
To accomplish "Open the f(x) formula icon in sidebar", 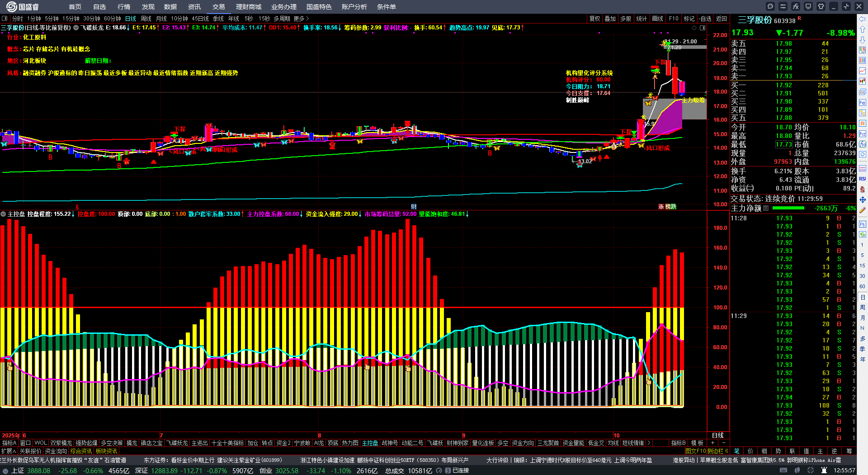I will (863, 144).
